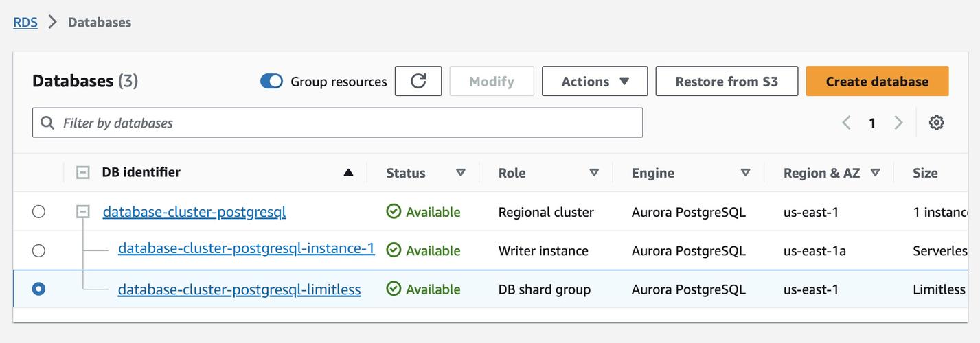Sort by DB identifier ascending arrow
The image size is (980, 343).
pos(348,173)
